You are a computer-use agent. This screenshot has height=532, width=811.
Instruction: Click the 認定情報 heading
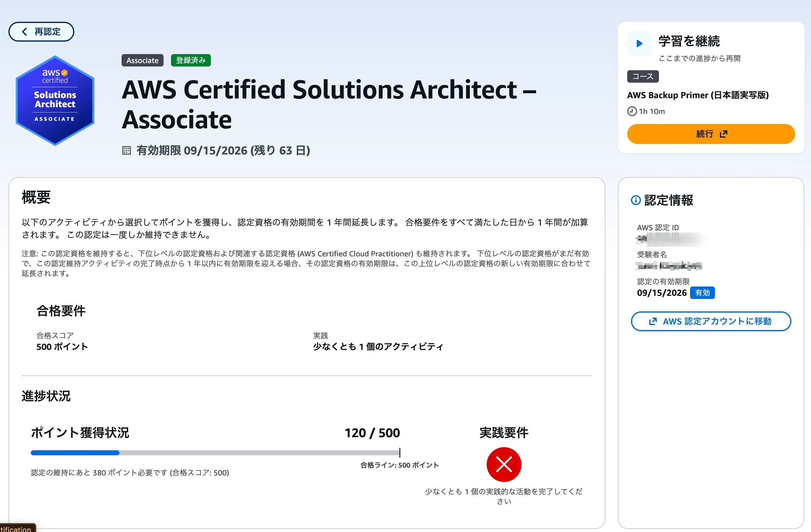coord(669,200)
